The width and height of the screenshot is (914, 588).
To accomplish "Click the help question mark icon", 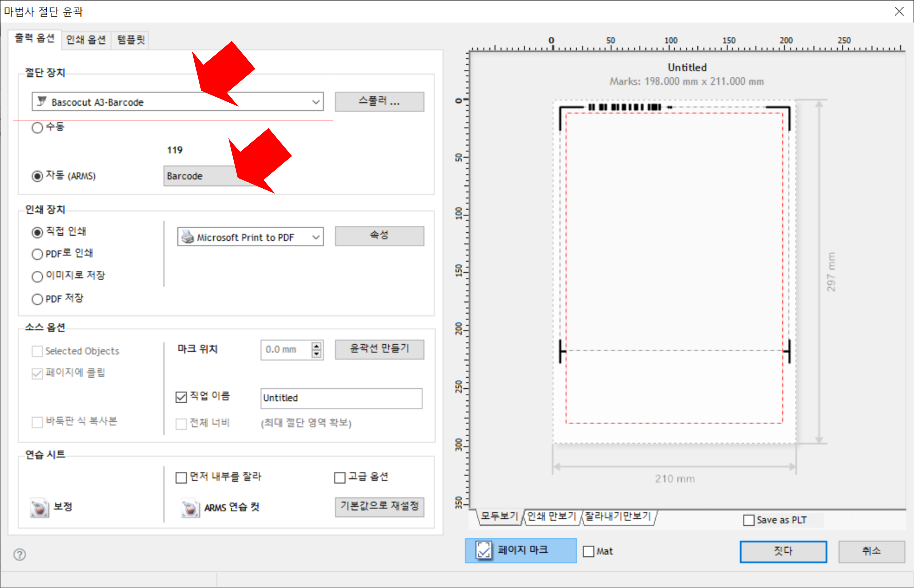I will pyautogui.click(x=19, y=554).
